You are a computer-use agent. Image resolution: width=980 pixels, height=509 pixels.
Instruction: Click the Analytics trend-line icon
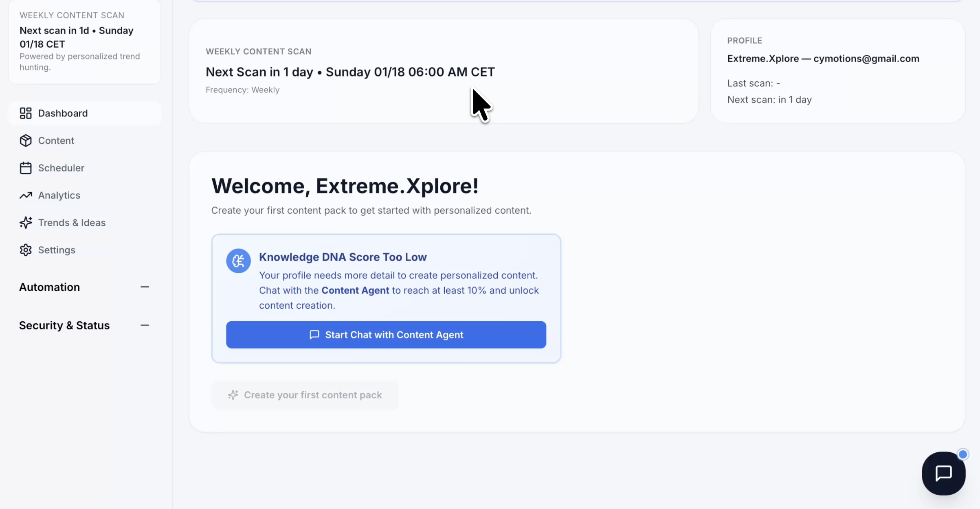26,195
